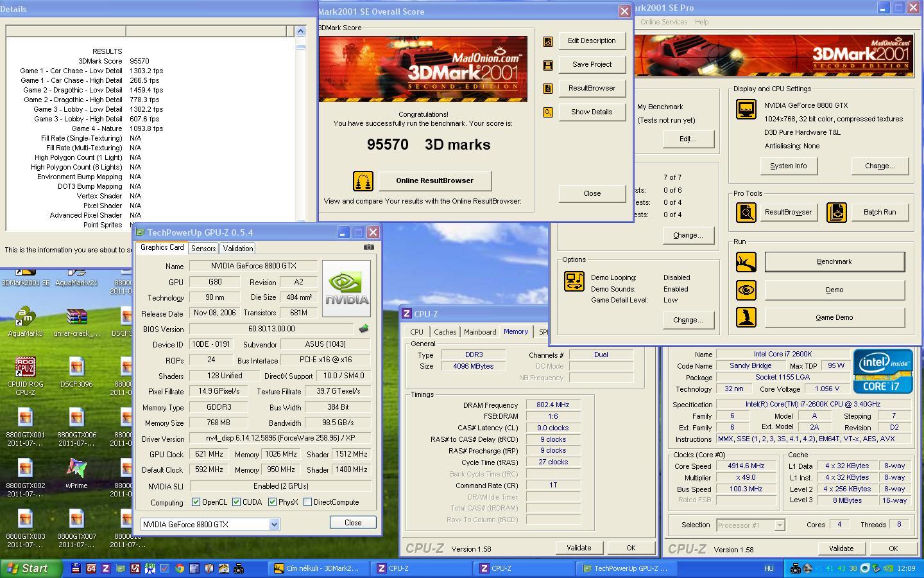Click the Save Project floppy icon
Screen dimensions: 924x578
pos(547,65)
